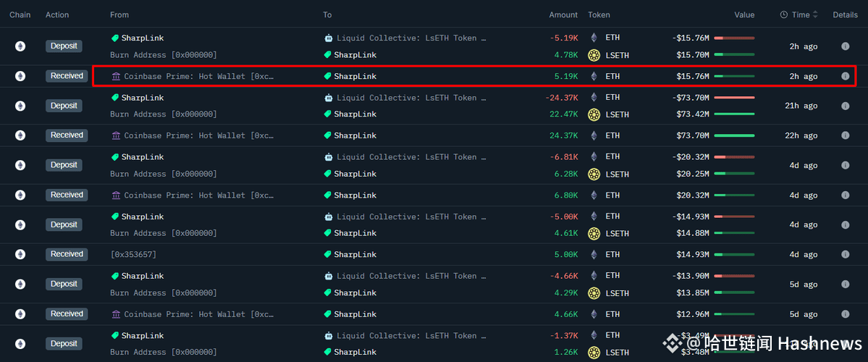Click the $13.85M value

[x=693, y=292]
